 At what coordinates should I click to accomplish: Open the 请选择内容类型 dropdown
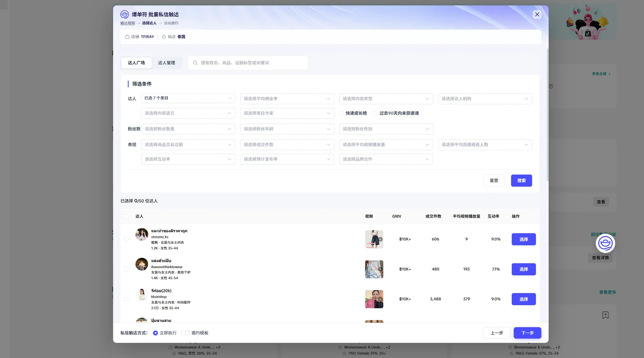click(x=386, y=99)
